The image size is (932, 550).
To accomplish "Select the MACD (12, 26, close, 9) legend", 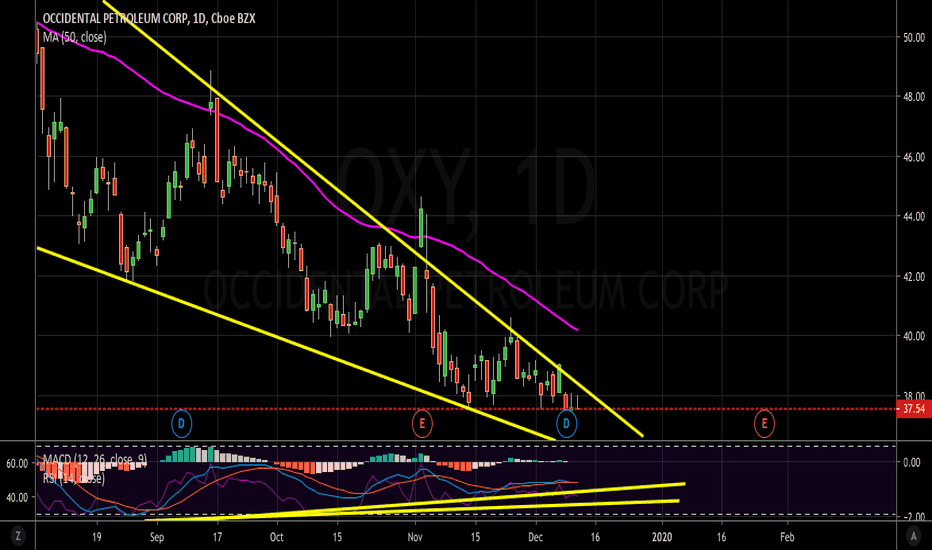I will (x=95, y=459).
